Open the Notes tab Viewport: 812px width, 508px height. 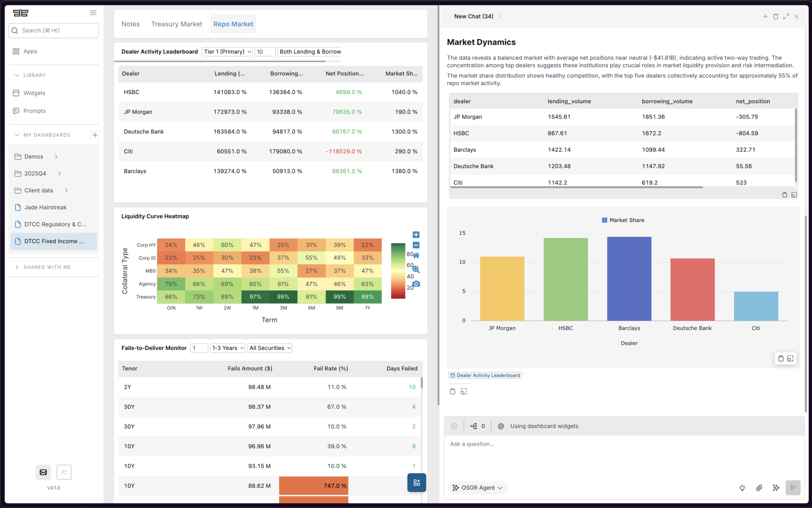pyautogui.click(x=130, y=24)
